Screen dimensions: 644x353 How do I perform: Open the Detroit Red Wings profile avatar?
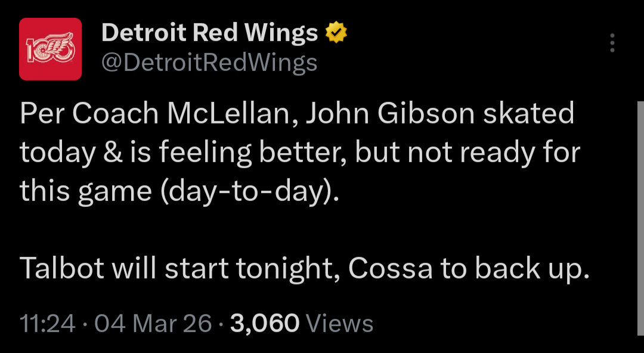pyautogui.click(x=50, y=49)
